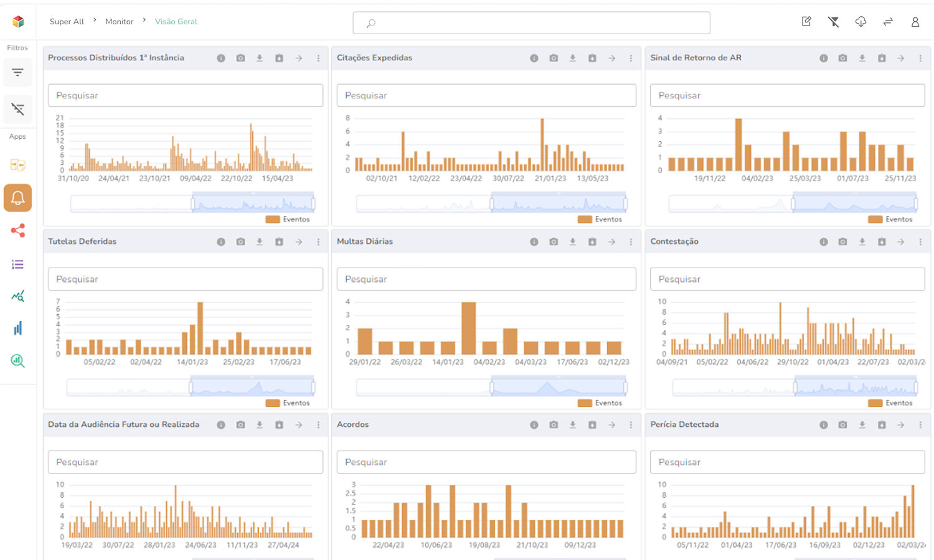Click range slider under Processos Distribuídos chart
This screenshot has width=934, height=560.
(x=192, y=203)
